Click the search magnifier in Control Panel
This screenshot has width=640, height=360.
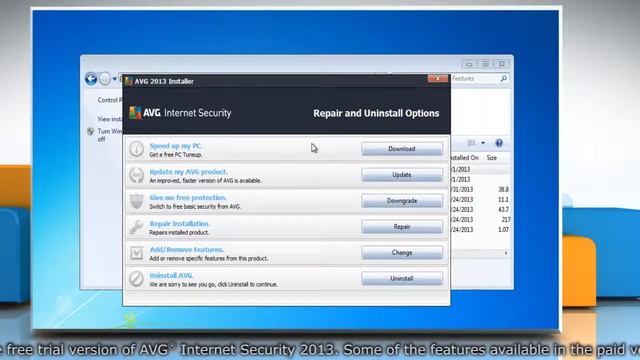click(x=504, y=78)
